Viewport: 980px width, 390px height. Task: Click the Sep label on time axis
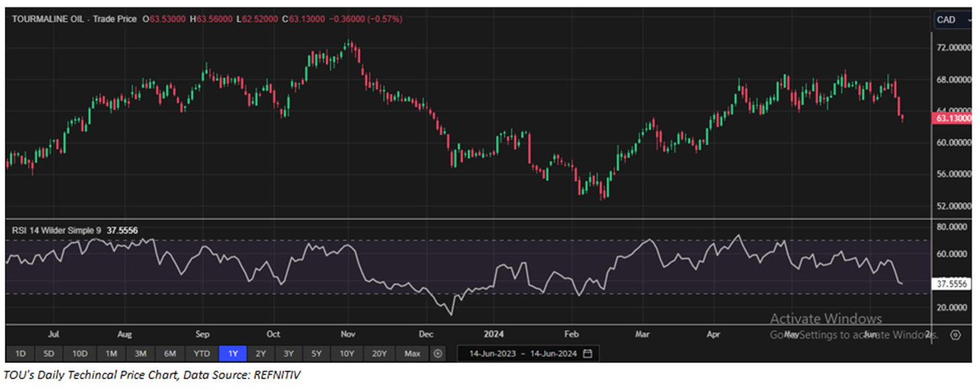202,334
